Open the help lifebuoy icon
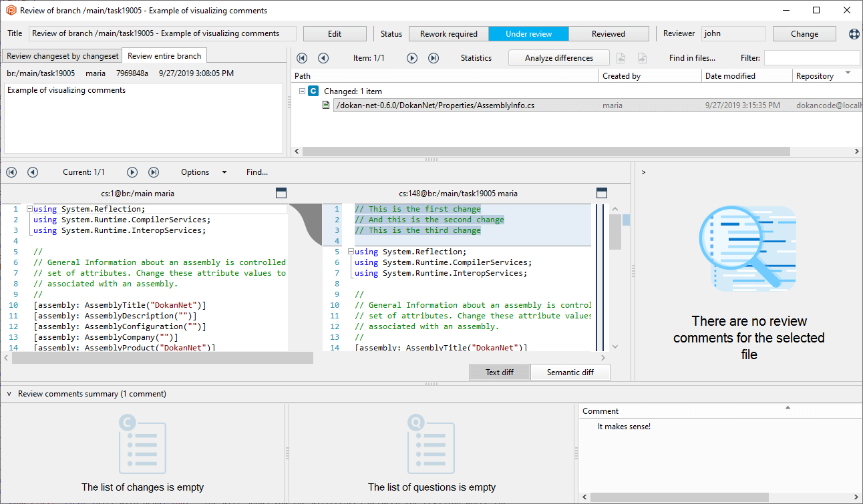The height and width of the screenshot is (504, 863). (854, 34)
